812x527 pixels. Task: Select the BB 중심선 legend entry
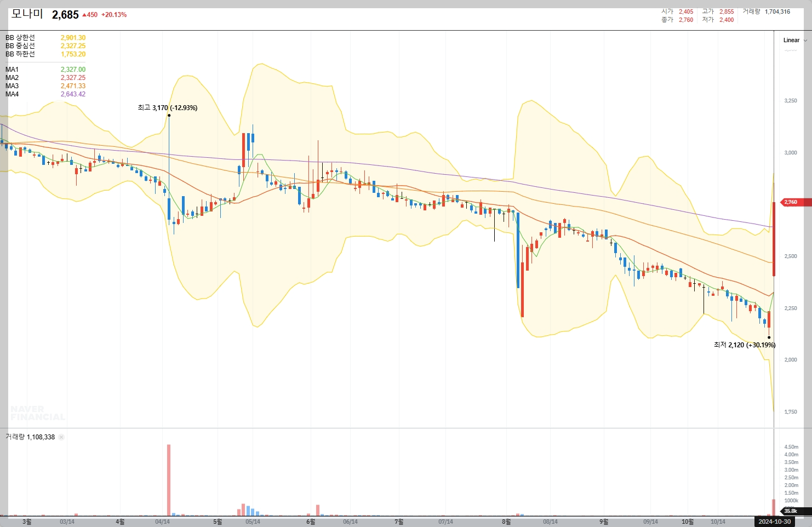click(x=20, y=46)
